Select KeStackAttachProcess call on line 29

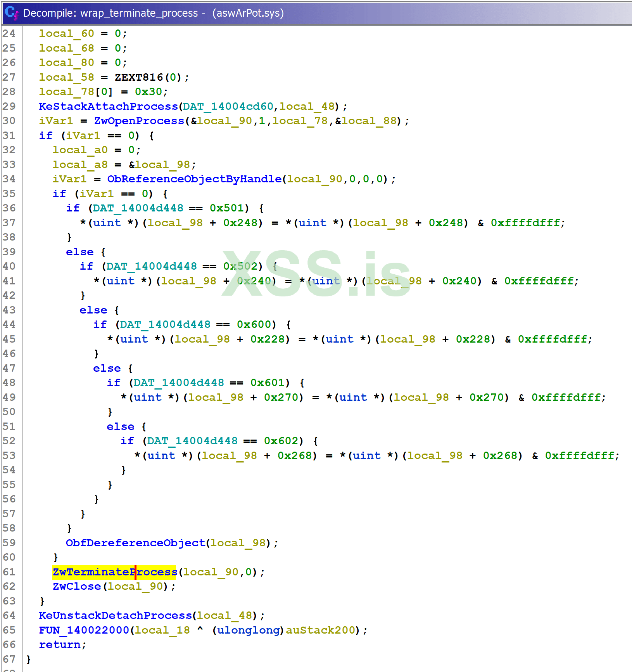pos(108,106)
